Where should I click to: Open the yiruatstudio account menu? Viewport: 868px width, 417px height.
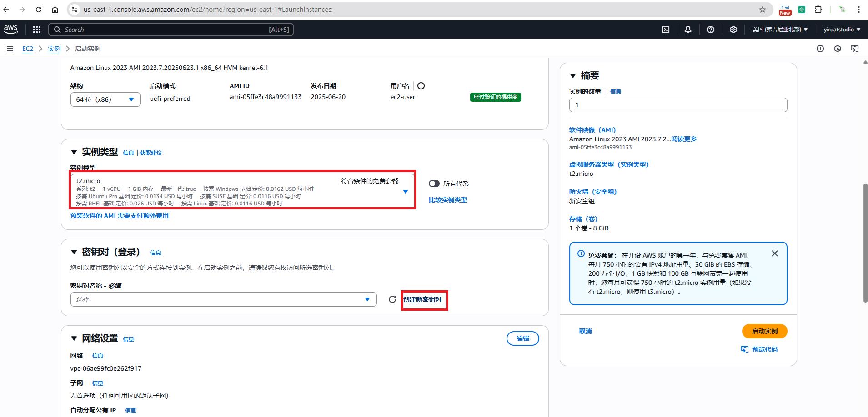[842, 30]
